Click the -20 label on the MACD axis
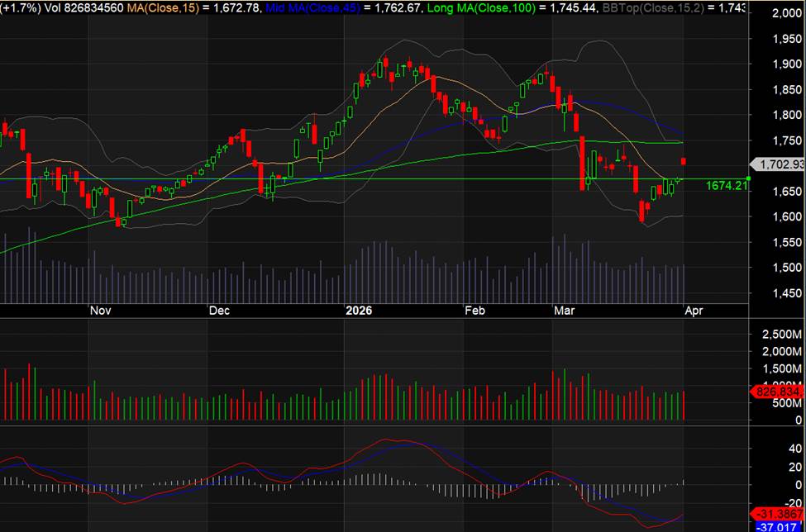This screenshot has height=532, width=806. tap(793, 503)
